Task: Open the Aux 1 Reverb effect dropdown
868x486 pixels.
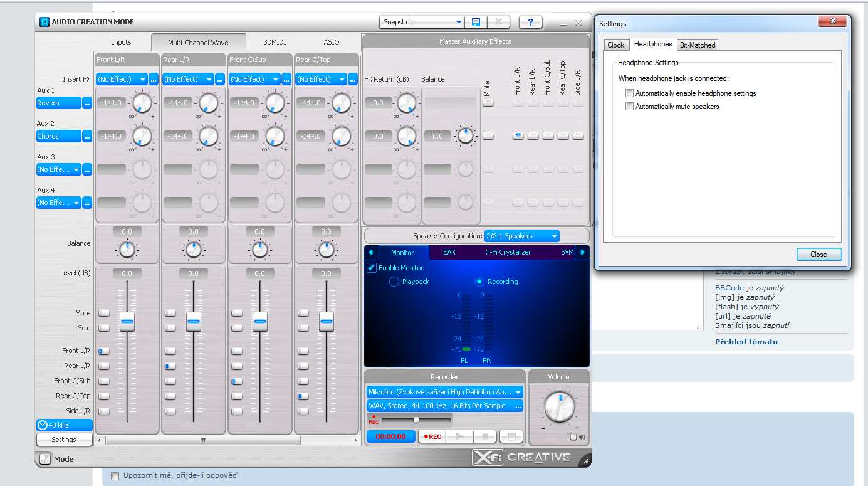Action: click(x=59, y=103)
